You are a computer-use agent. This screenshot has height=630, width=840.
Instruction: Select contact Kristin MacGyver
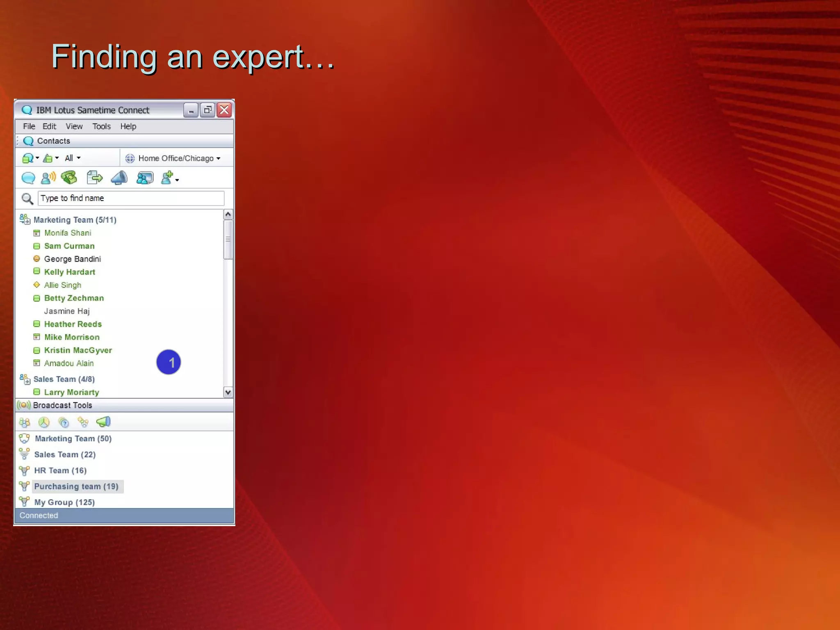[x=78, y=350]
